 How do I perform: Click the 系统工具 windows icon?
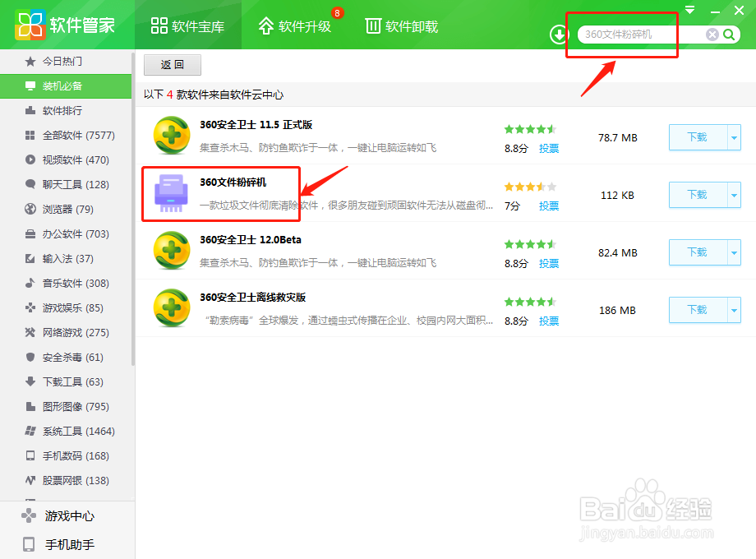click(30, 431)
